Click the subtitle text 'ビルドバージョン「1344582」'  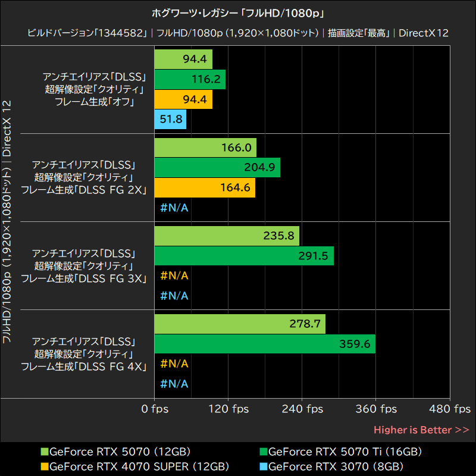click(x=87, y=33)
